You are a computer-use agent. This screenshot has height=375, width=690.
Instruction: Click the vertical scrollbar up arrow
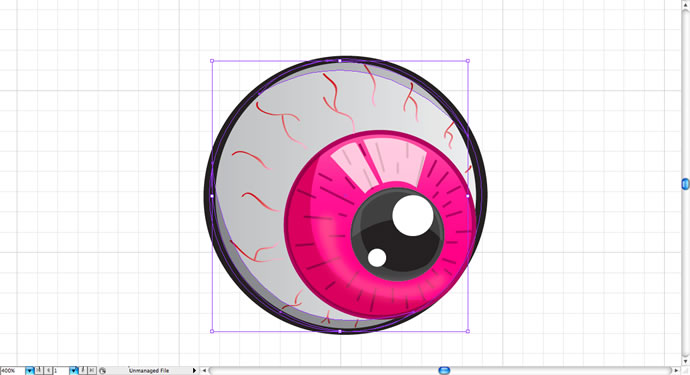pos(686,4)
